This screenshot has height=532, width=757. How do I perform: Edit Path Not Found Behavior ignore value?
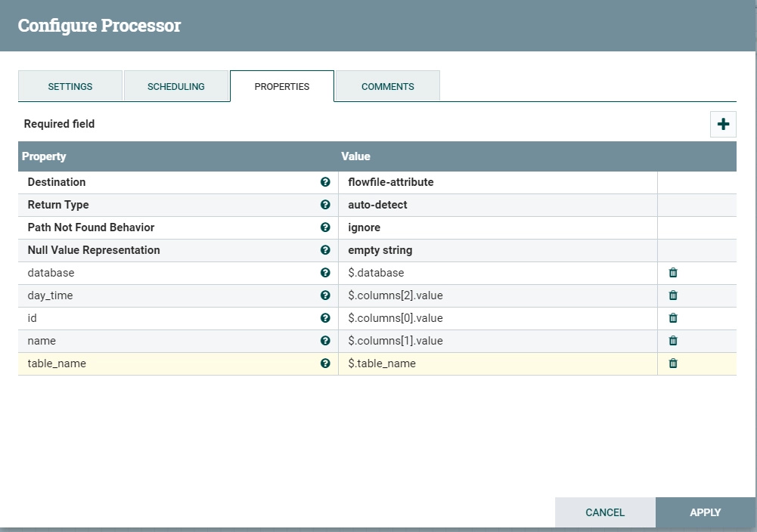click(498, 227)
